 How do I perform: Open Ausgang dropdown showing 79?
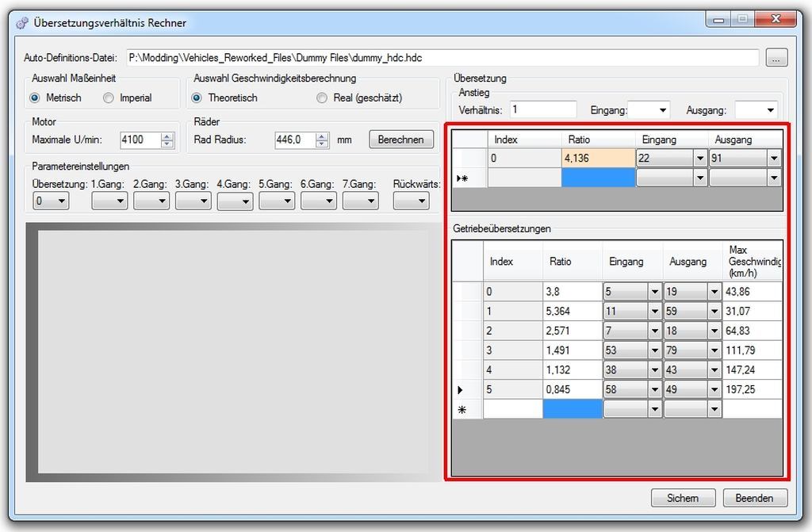[x=714, y=350]
